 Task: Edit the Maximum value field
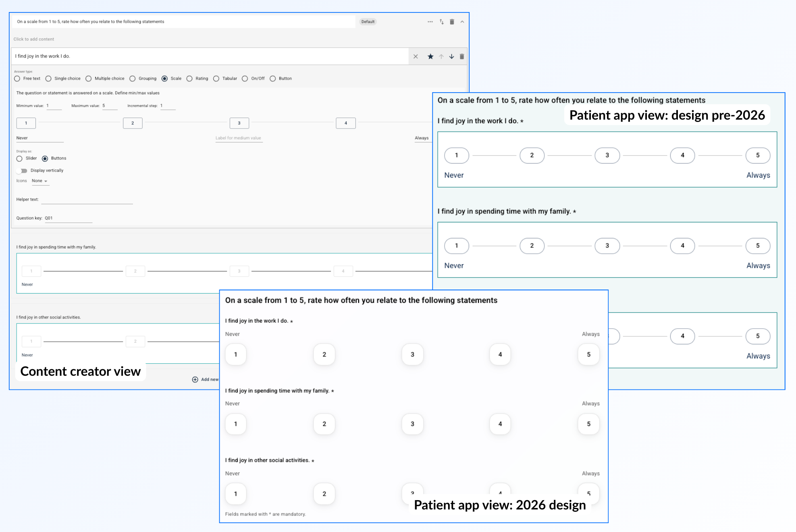coord(109,106)
